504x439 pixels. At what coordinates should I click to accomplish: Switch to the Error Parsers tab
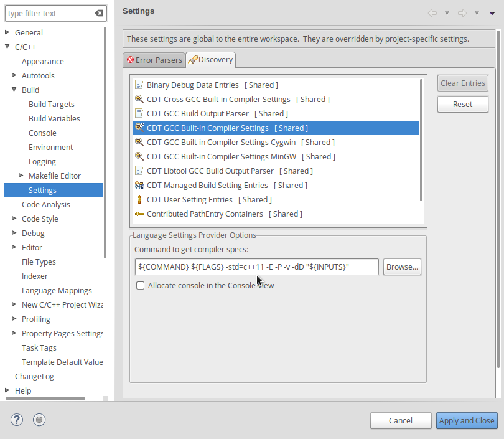[x=154, y=60]
